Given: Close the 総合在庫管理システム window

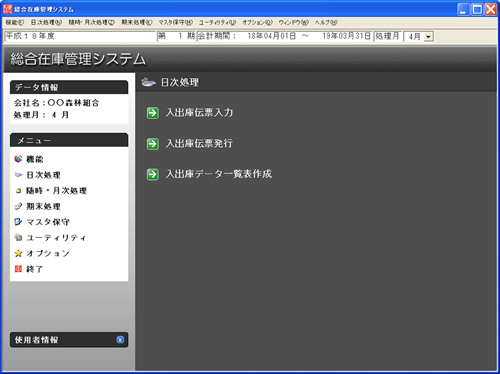Looking at the screenshot, I should coord(491,9).
